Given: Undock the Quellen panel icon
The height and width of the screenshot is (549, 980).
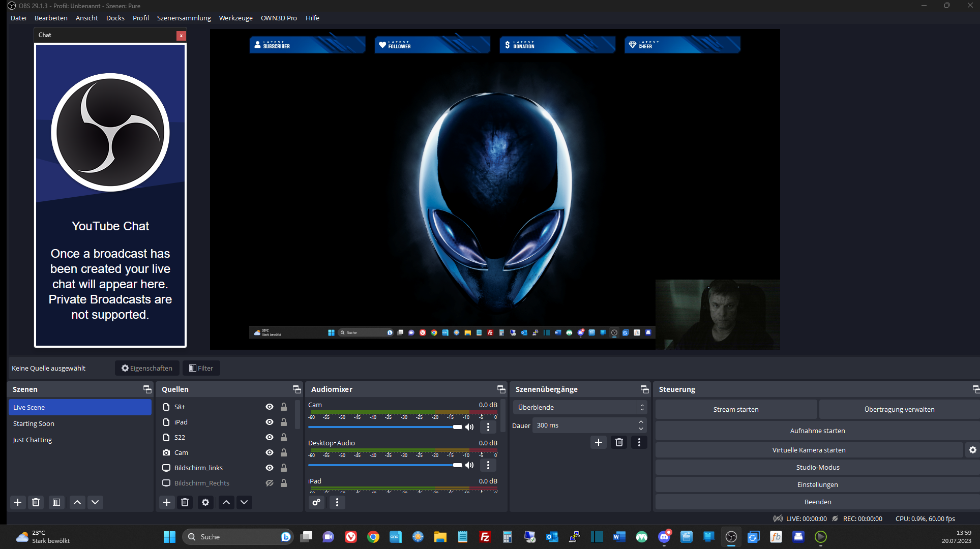Looking at the screenshot, I should (x=297, y=389).
